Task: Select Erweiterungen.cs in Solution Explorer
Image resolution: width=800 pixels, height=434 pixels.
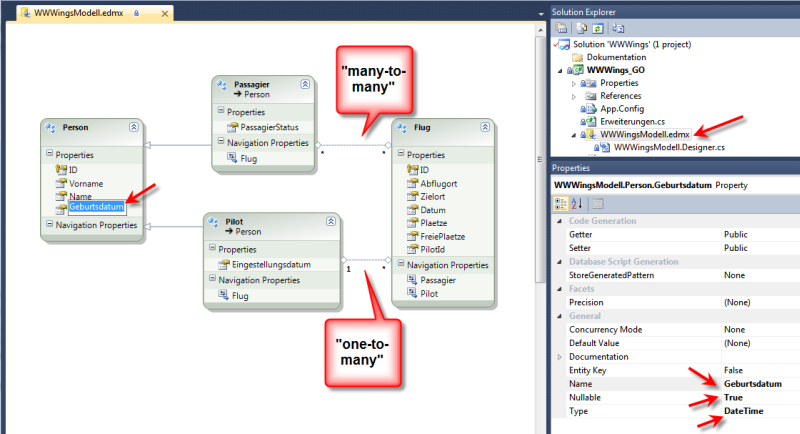Action: click(x=632, y=121)
